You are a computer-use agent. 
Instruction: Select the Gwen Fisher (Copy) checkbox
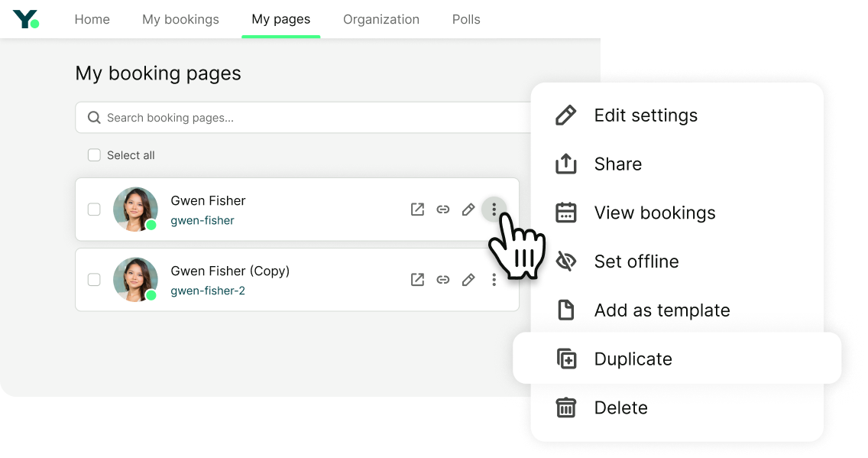click(94, 279)
